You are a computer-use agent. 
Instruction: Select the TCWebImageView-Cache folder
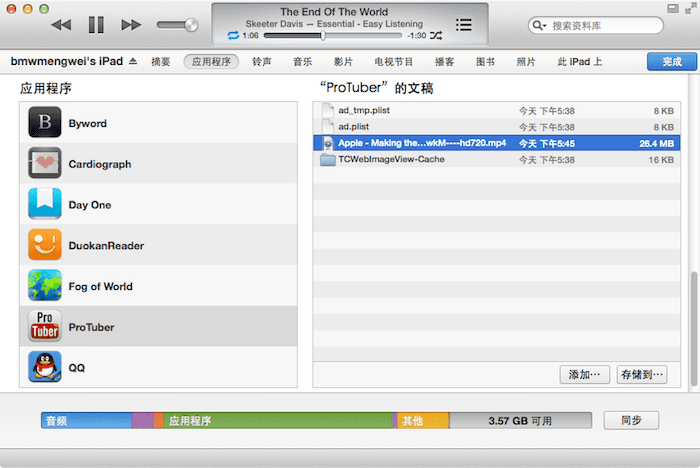tap(496, 159)
